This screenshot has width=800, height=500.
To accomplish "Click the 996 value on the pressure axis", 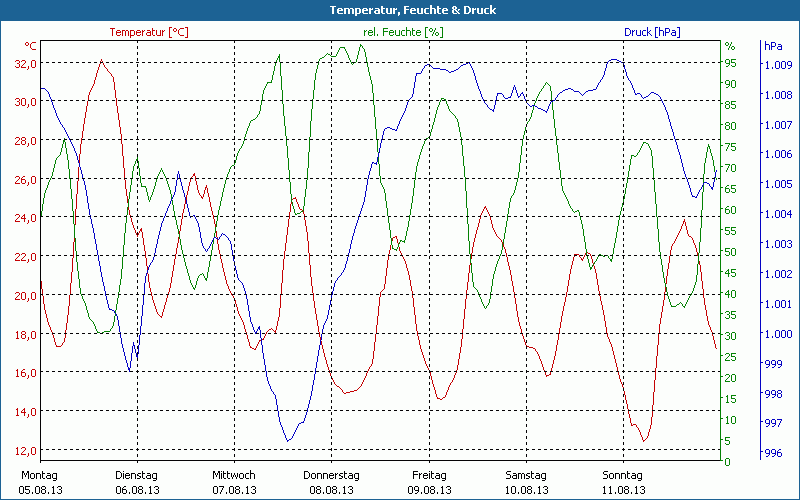I will coord(772,454).
